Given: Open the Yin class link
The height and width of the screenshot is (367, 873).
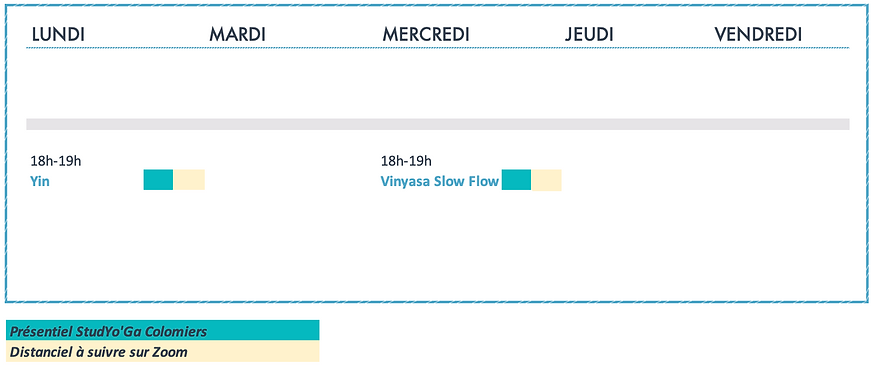Looking at the screenshot, I should point(40,181).
